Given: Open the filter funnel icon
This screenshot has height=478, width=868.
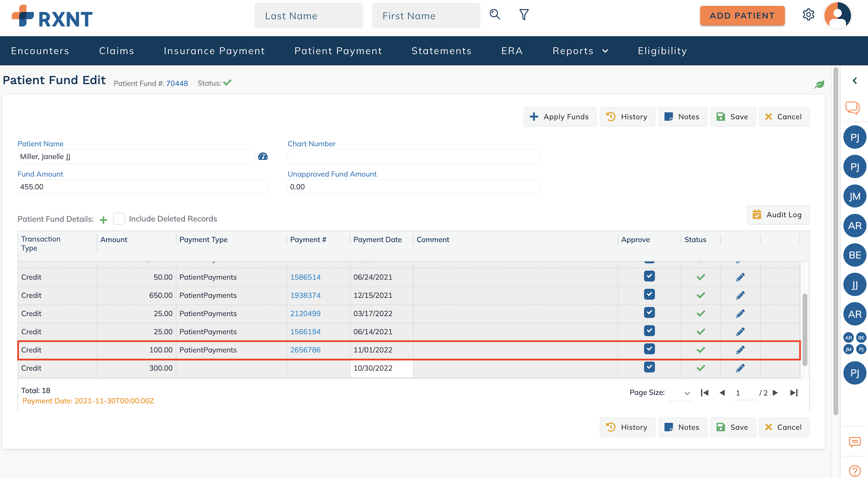Looking at the screenshot, I should pos(524,15).
